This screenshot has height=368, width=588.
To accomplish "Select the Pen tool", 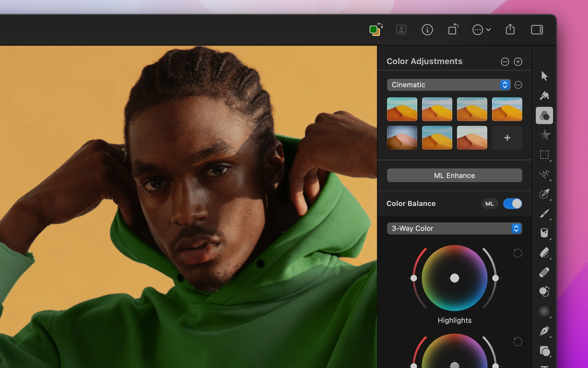I will 544,331.
